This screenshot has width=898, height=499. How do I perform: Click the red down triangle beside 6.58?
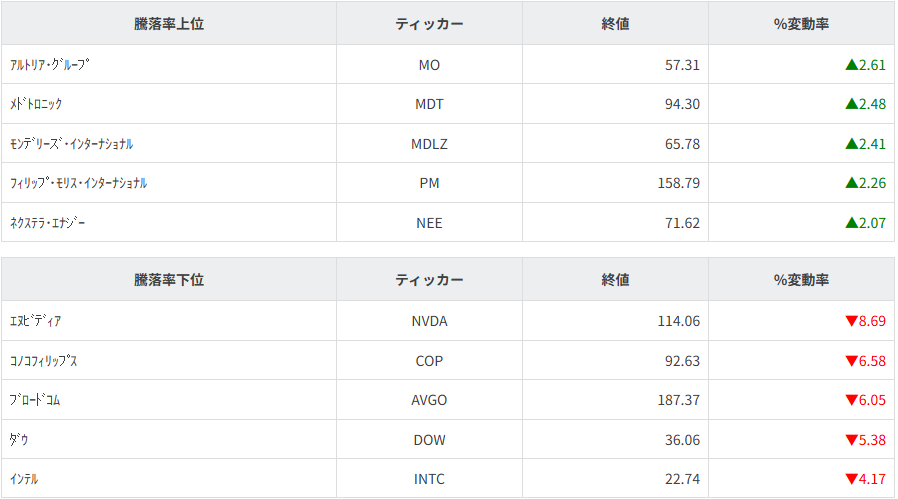[851, 361]
